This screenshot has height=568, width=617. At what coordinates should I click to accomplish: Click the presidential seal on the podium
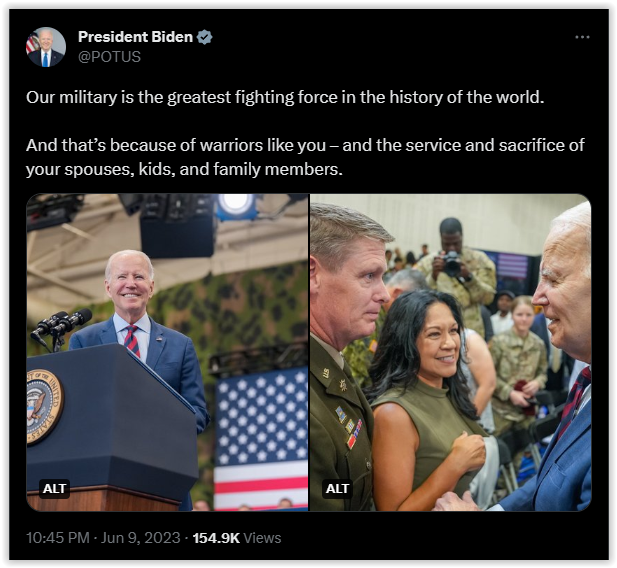pyautogui.click(x=44, y=407)
